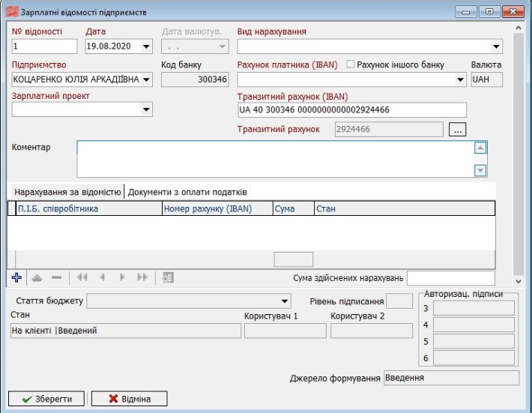
Task: Open Підприємство dropdown list
Action: pos(146,79)
